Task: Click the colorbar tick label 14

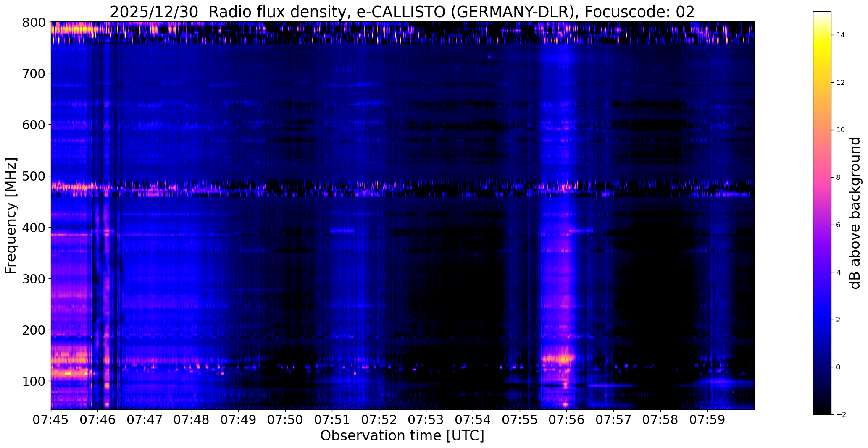Action: (x=841, y=35)
